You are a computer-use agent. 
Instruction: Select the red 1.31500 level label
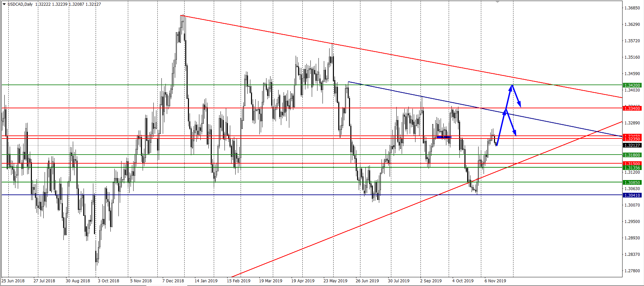pos(632,164)
